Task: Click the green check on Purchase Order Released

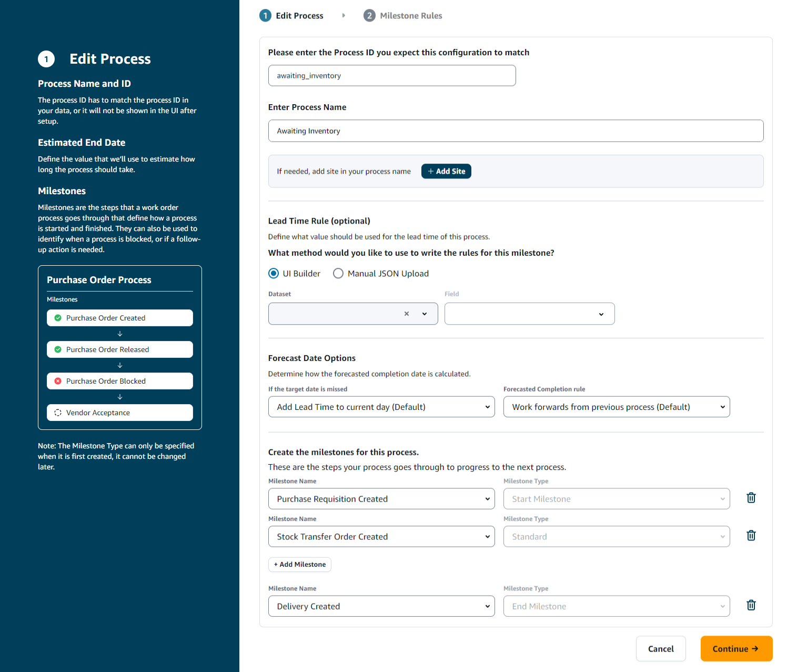Action: point(58,349)
